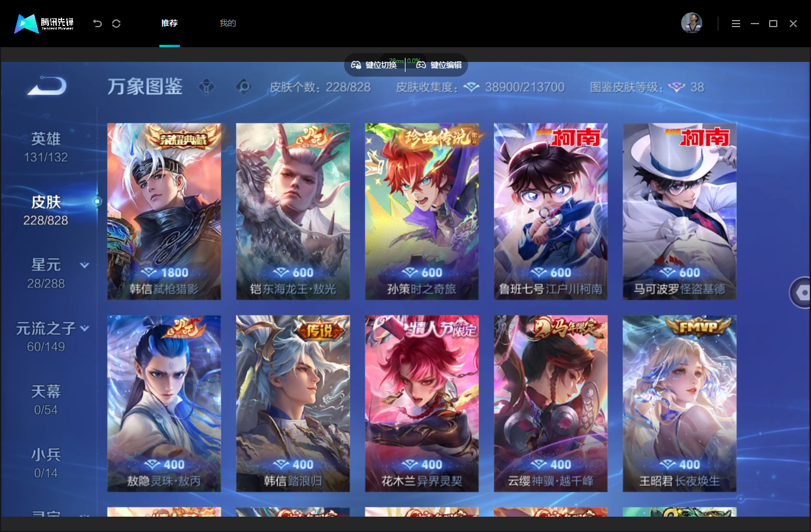Click the Tencent Pioneer logo
The height and width of the screenshot is (532, 811).
tap(44, 24)
